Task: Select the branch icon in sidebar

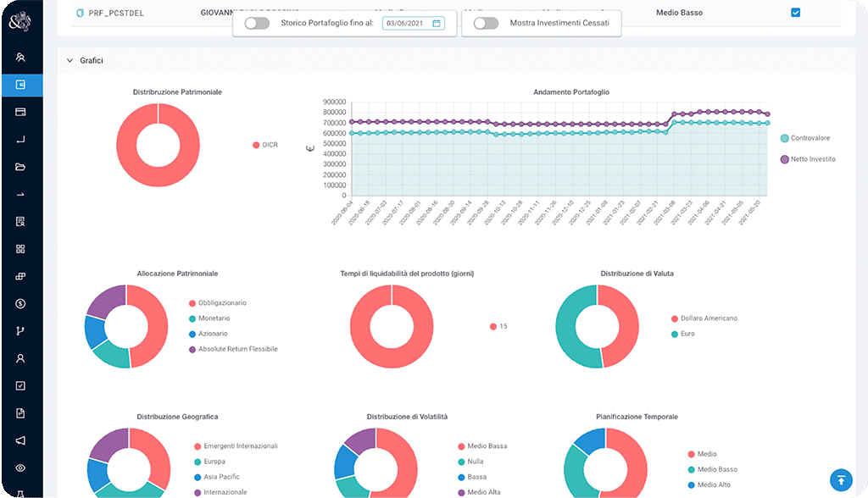Action: pos(20,331)
